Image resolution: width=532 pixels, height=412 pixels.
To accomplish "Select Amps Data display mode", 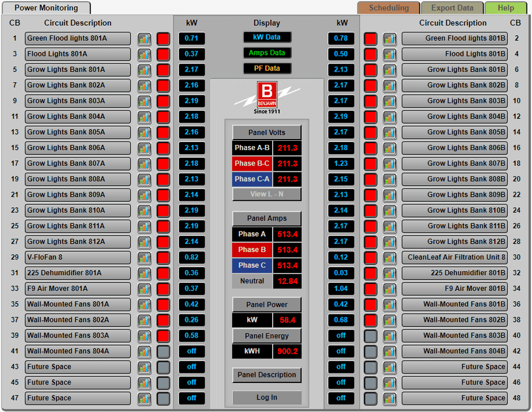I will click(x=267, y=53).
